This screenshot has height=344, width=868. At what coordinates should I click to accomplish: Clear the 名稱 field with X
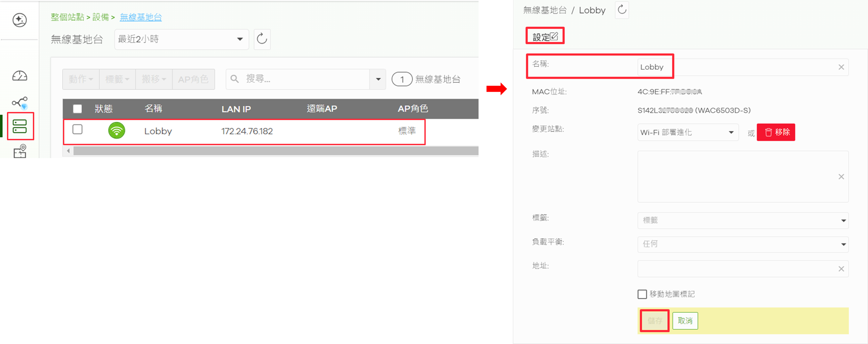(x=841, y=67)
